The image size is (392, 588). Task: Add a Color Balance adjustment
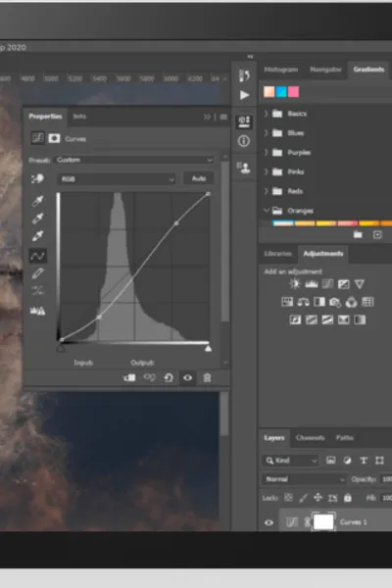point(303,302)
